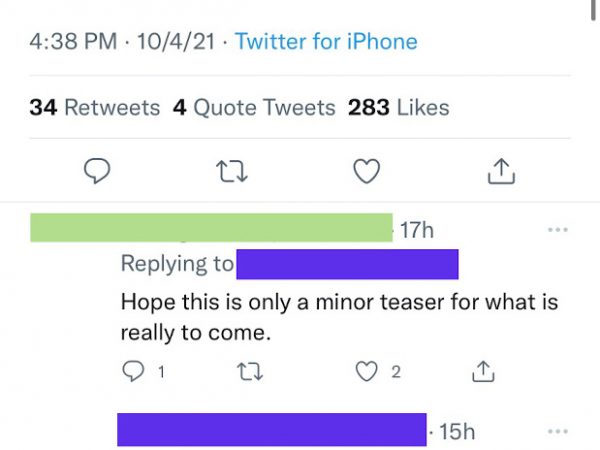Open the purple-redacted 'Replying to' handle
Image resolution: width=600 pixels, height=450 pixels.
pyautogui.click(x=347, y=264)
